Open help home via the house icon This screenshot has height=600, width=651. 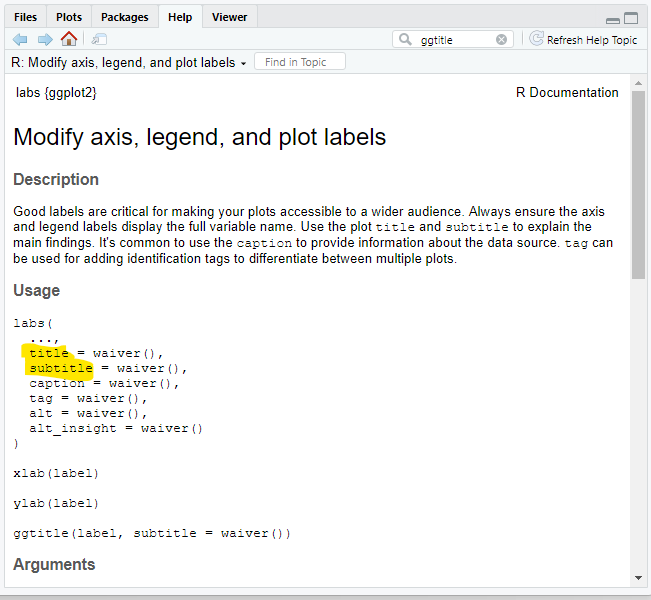point(69,39)
